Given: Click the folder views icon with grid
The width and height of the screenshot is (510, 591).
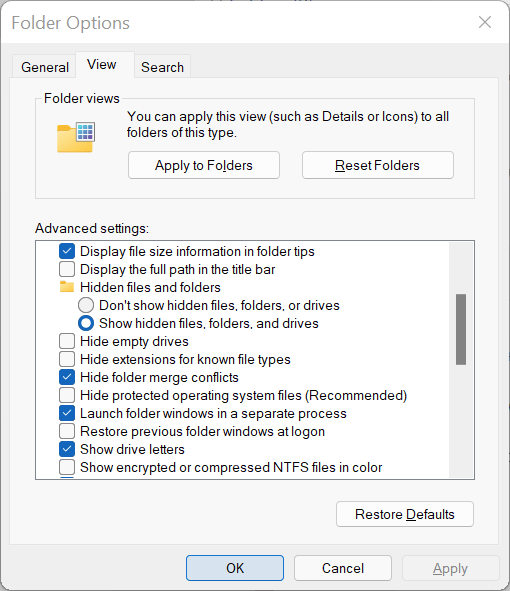Looking at the screenshot, I should 76,137.
